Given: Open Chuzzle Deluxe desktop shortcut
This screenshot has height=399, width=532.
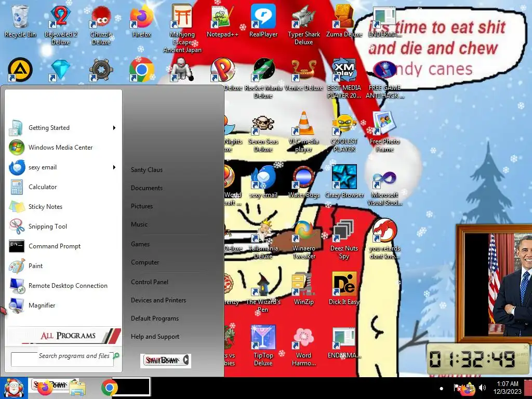Looking at the screenshot, I should pos(101,25).
